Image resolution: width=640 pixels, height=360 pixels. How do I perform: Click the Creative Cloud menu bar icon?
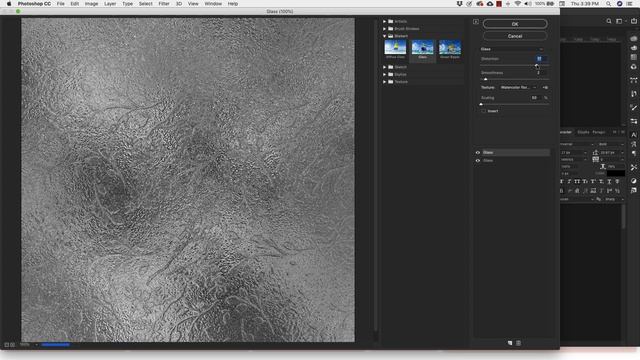[480, 4]
